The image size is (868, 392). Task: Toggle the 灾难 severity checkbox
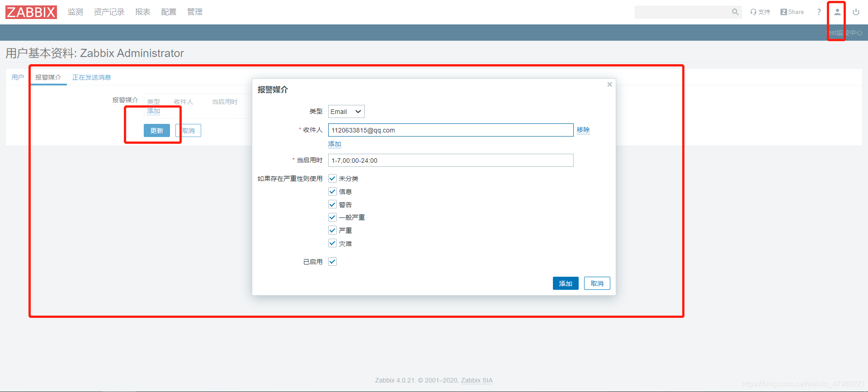[332, 243]
